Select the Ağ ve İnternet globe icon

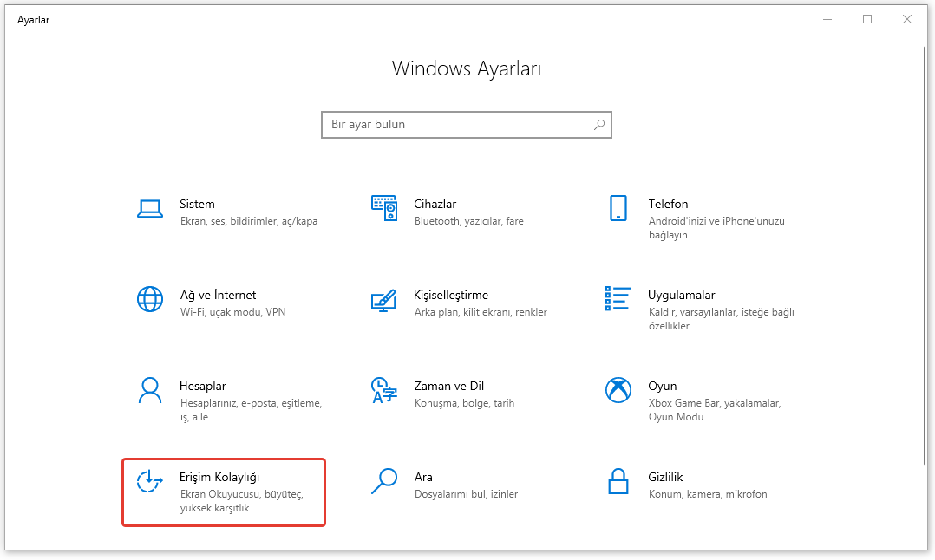point(150,299)
